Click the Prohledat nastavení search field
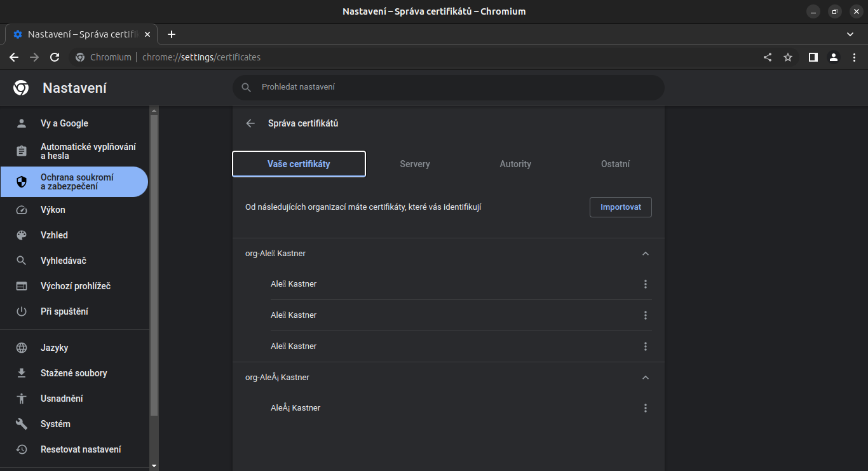The width and height of the screenshot is (868, 471). (x=448, y=87)
